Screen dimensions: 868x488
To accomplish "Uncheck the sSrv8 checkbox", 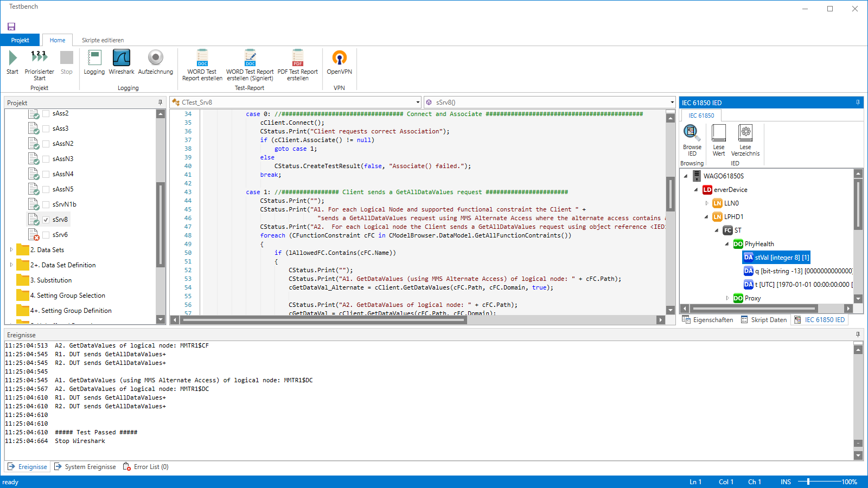I will click(46, 220).
